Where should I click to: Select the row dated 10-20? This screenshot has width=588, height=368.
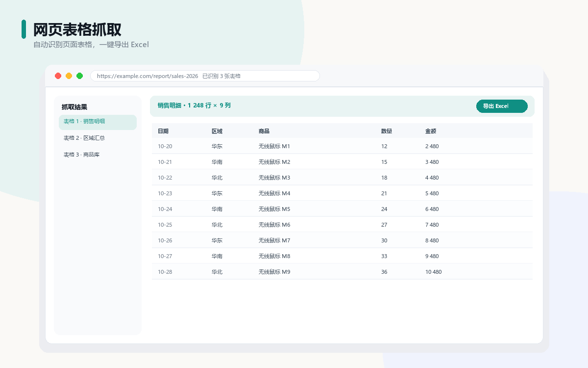coord(342,146)
